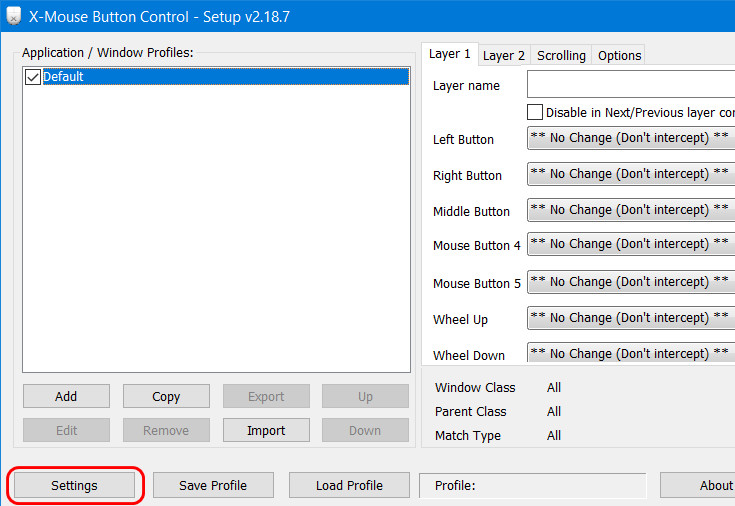The width and height of the screenshot is (735, 506).
Task: Toggle the Default profile checkbox
Action: 33,77
